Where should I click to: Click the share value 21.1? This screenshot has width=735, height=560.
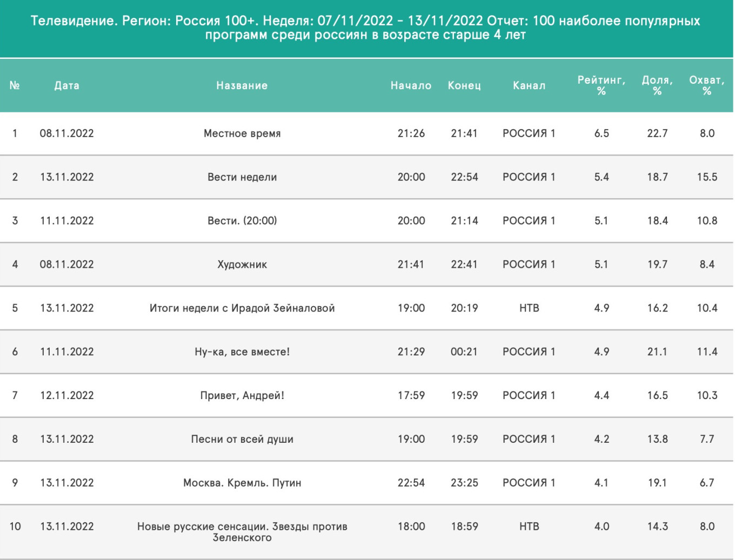coord(657,352)
